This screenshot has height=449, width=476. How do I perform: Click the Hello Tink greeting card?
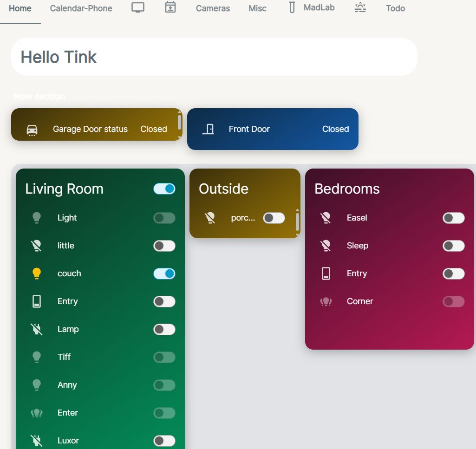coord(215,57)
